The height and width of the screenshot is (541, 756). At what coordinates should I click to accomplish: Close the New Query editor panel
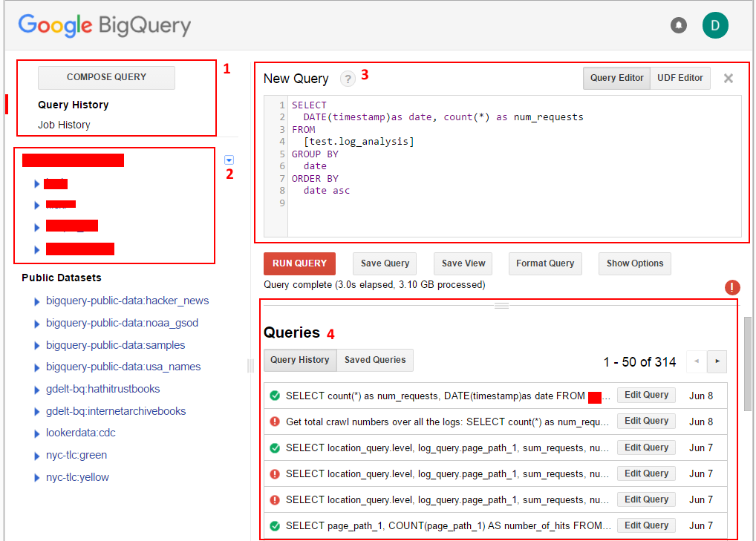[729, 79]
